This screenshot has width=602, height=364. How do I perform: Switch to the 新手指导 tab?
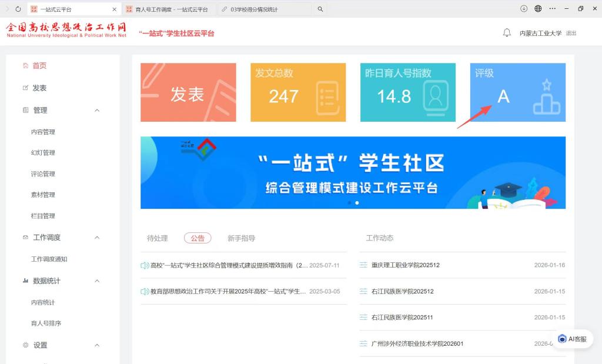pos(241,238)
